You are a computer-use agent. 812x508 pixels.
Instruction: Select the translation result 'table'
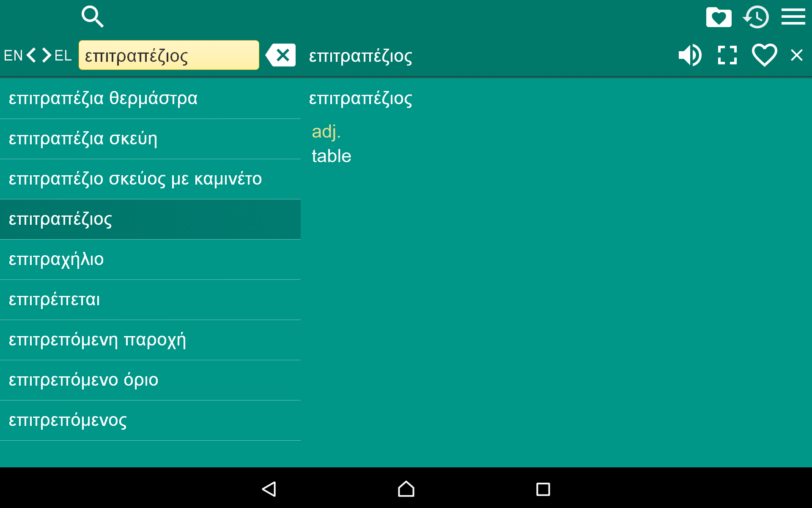(331, 156)
